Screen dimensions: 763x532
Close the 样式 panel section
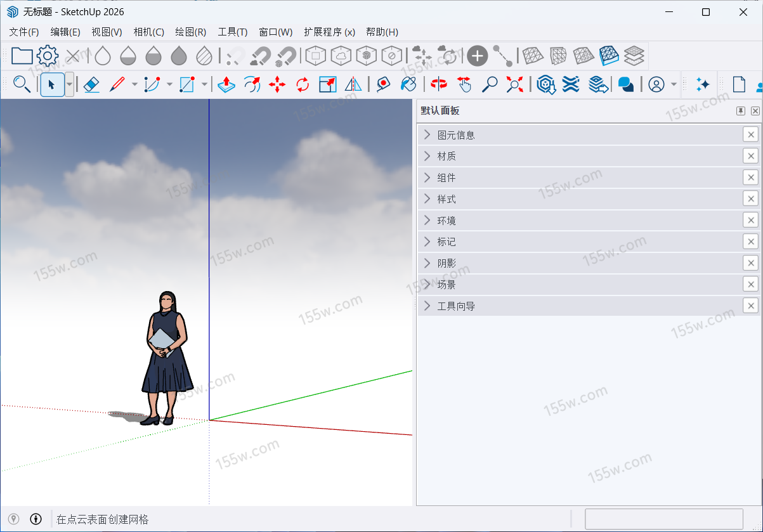750,199
